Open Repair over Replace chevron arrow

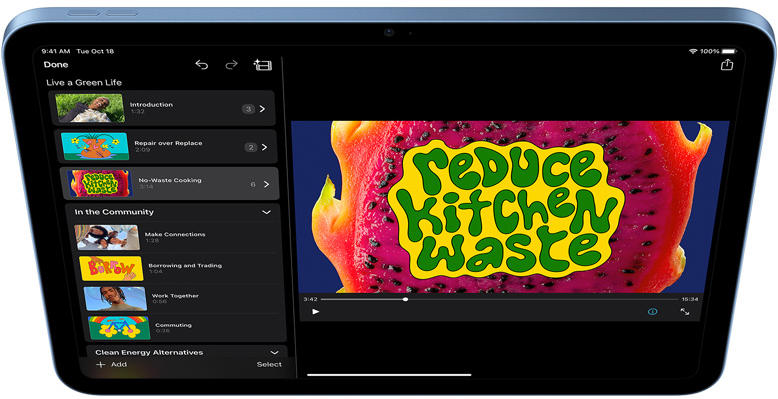click(264, 147)
